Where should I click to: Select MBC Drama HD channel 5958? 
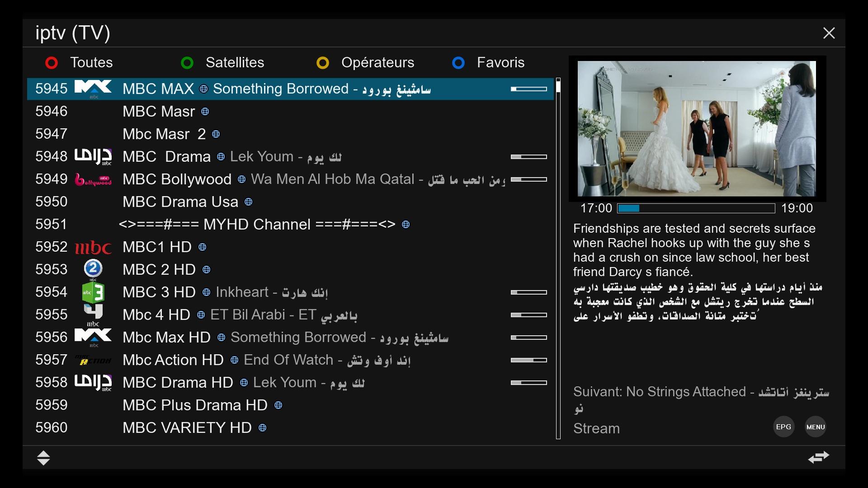(290, 382)
